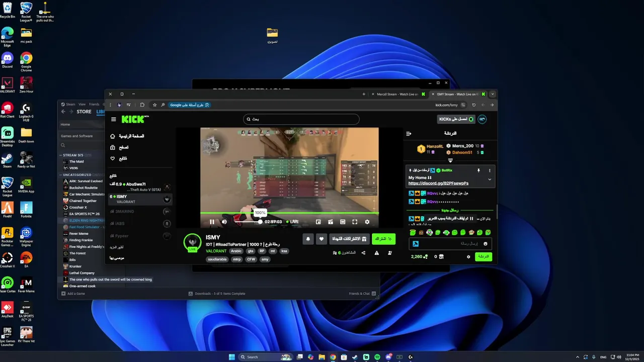Image resolution: width=644 pixels, height=362 pixels.
Task: Open offline channel iABS
Action: pos(140,223)
